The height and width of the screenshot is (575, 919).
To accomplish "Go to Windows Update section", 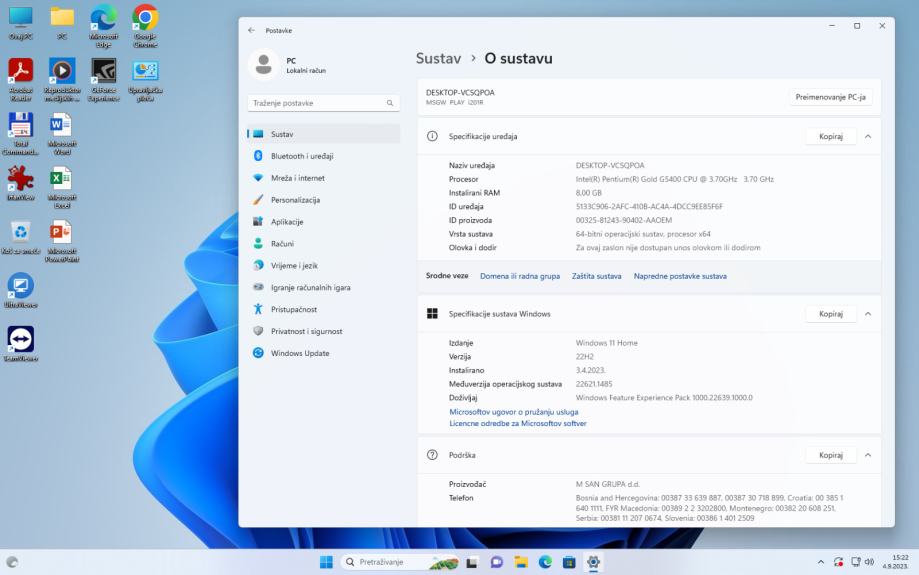I will pos(299,353).
